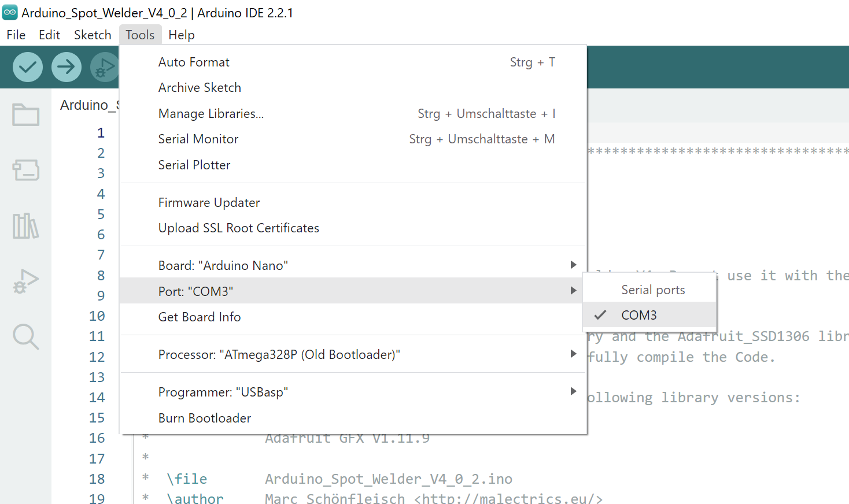This screenshot has width=849, height=504.
Task: Open the Debug panel in sidebar
Action: [x=26, y=281]
